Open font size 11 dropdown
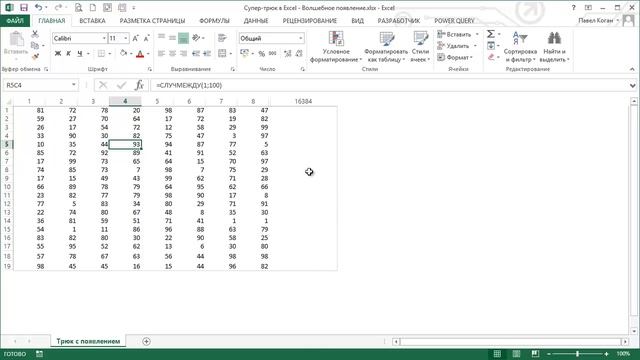This screenshot has height=360, width=640. click(125, 38)
